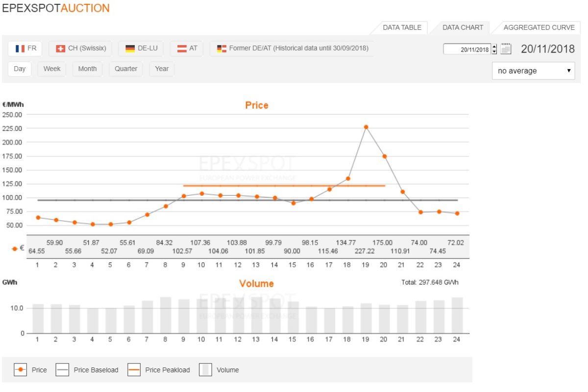Click the hour 19 peak price point

coord(366,127)
